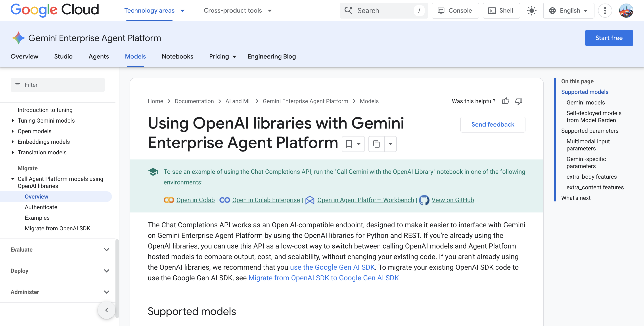Click the copy page icon

376,144
